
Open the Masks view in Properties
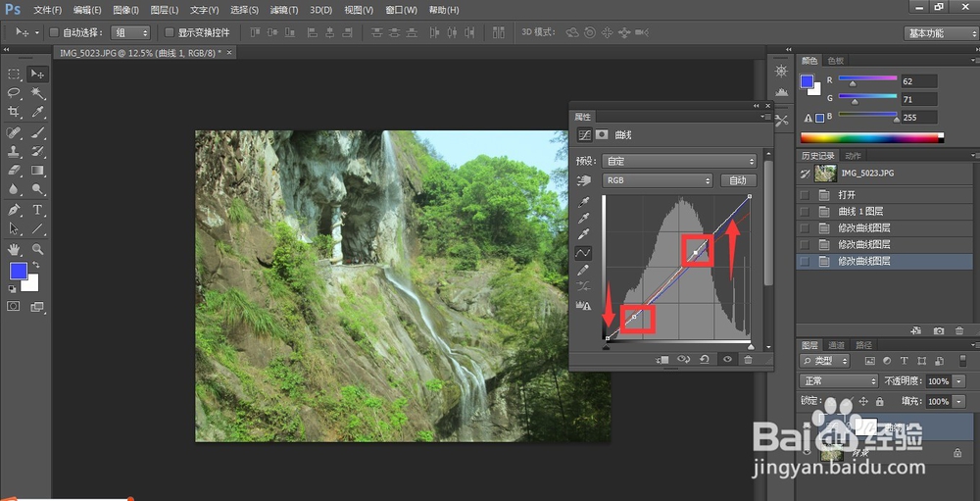pyautogui.click(x=602, y=134)
